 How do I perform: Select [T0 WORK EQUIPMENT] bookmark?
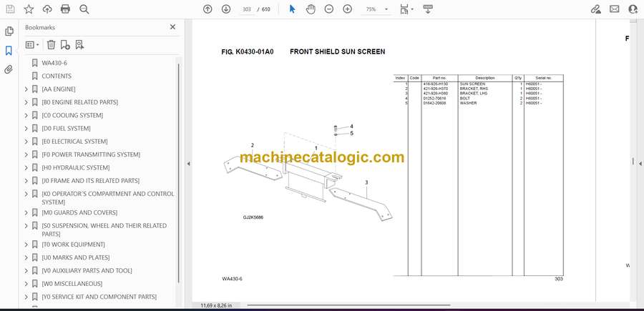(73, 245)
